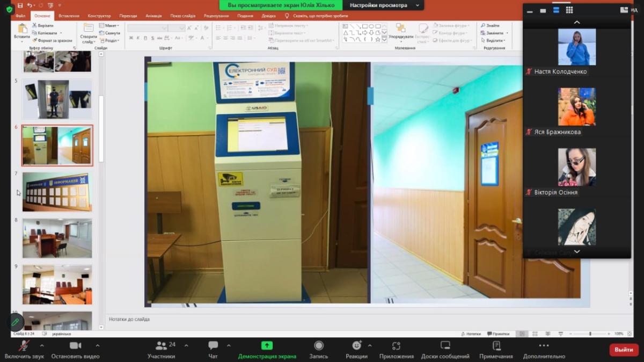Open the Участники participants panel
The width and height of the screenshot is (644, 362).
point(161,346)
